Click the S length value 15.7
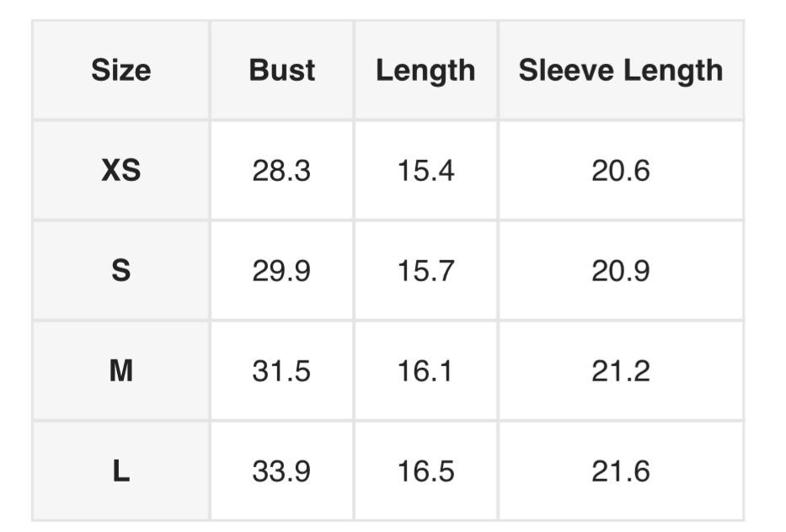This screenshot has height=532, width=786. click(425, 271)
